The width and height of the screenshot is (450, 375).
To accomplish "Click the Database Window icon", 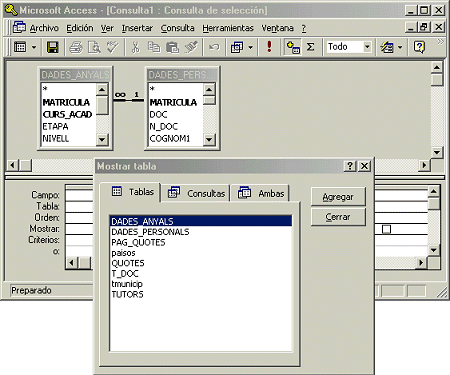I will coord(387,47).
